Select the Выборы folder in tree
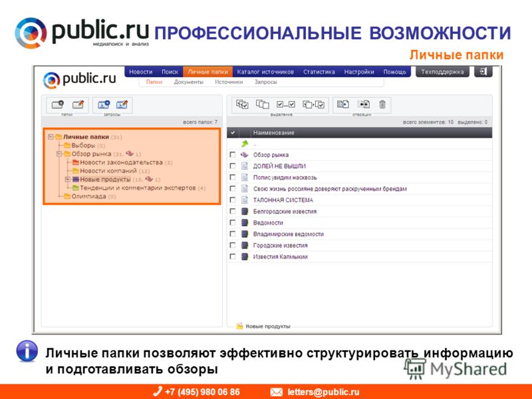The width and height of the screenshot is (532, 399). (83, 145)
